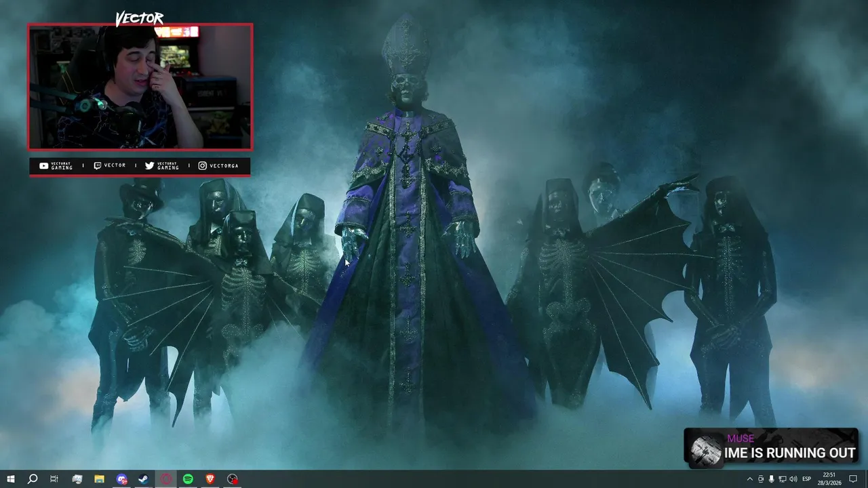Click the YouTube Vectorat Gaming label
This screenshot has height=488, width=868.
tap(56, 165)
